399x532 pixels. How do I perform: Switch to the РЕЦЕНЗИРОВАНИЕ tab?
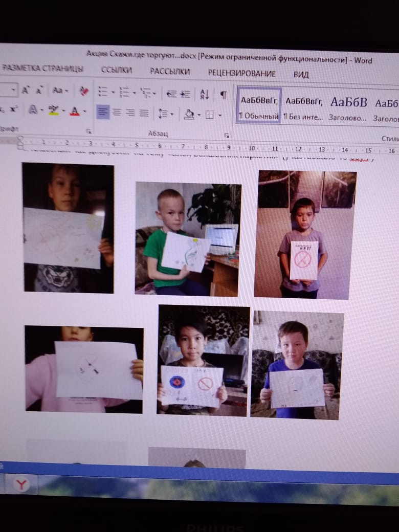click(241, 73)
